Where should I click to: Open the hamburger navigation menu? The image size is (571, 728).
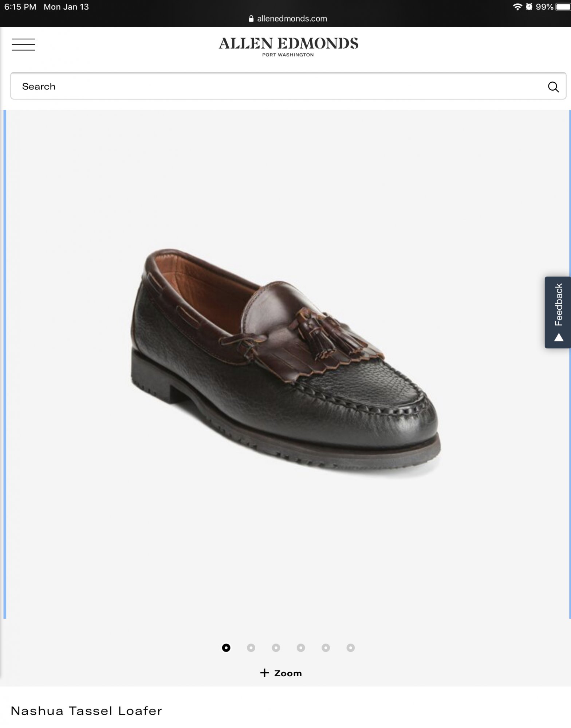pyautogui.click(x=23, y=44)
